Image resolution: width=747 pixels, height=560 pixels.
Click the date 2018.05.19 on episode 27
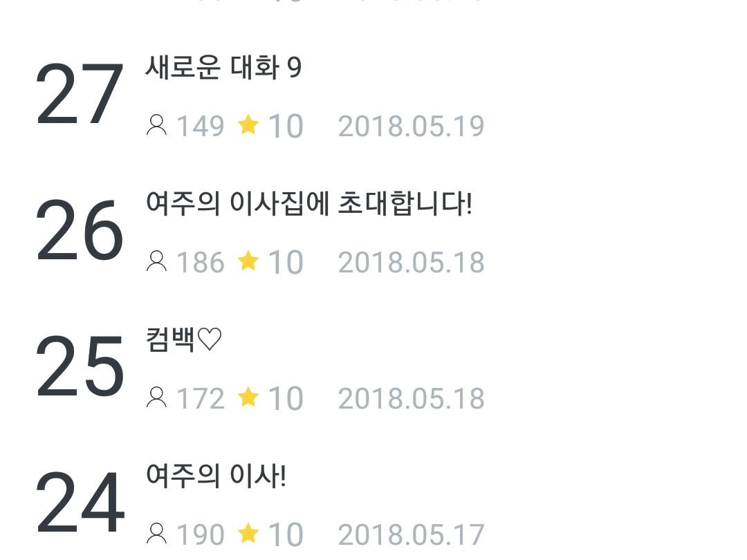(x=411, y=127)
